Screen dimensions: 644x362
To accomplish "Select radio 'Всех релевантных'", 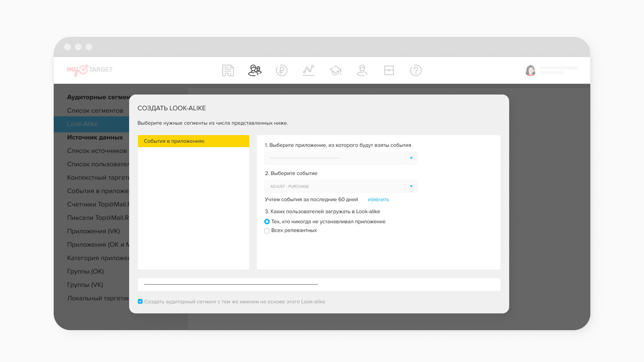I will (267, 231).
